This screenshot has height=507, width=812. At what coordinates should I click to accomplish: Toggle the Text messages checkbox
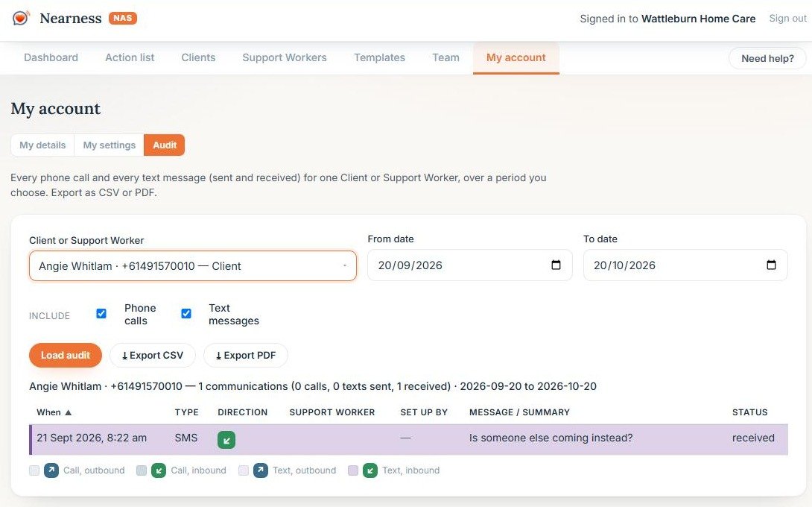[x=186, y=313]
